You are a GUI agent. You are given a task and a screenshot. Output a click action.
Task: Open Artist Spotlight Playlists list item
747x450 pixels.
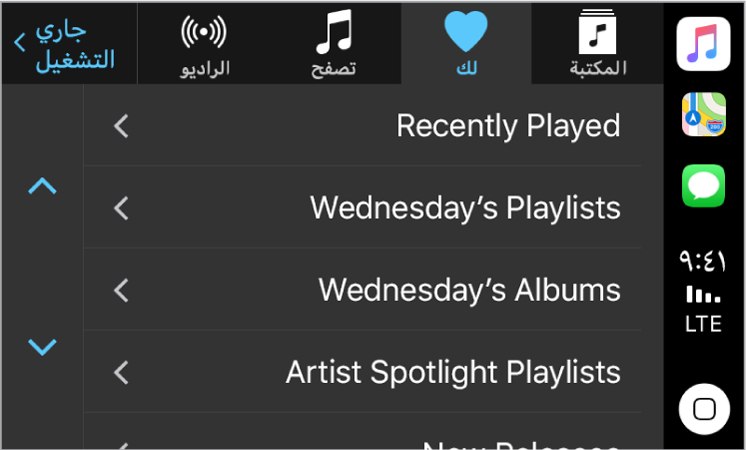(363, 371)
